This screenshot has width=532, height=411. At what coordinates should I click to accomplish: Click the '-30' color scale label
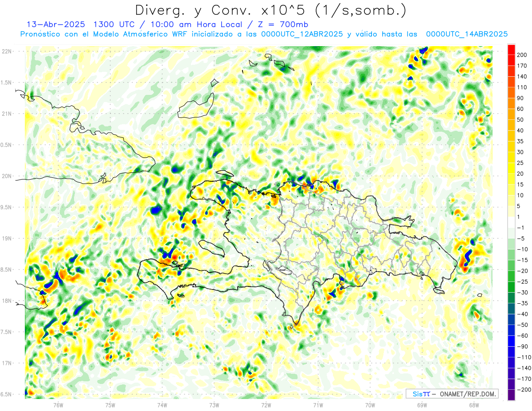point(523,292)
